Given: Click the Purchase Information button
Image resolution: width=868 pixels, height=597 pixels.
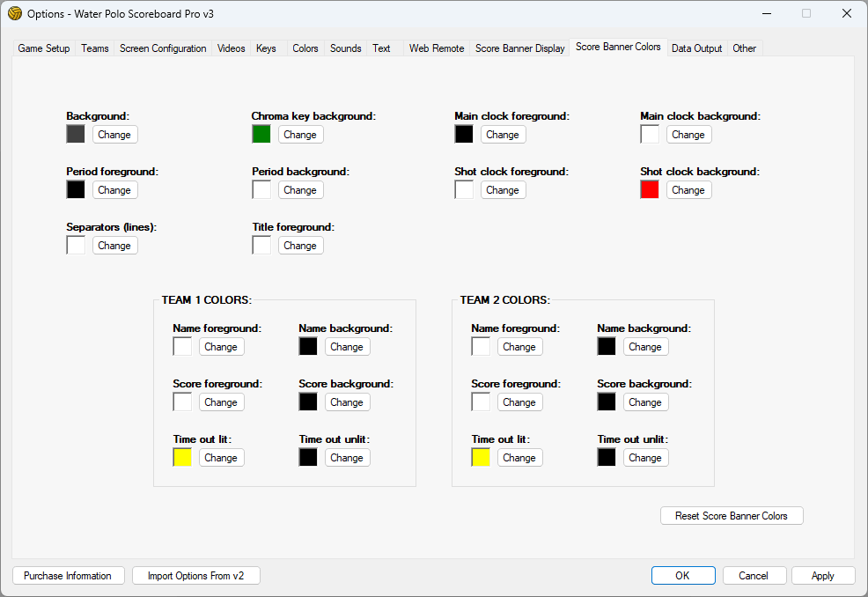Looking at the screenshot, I should (68, 576).
